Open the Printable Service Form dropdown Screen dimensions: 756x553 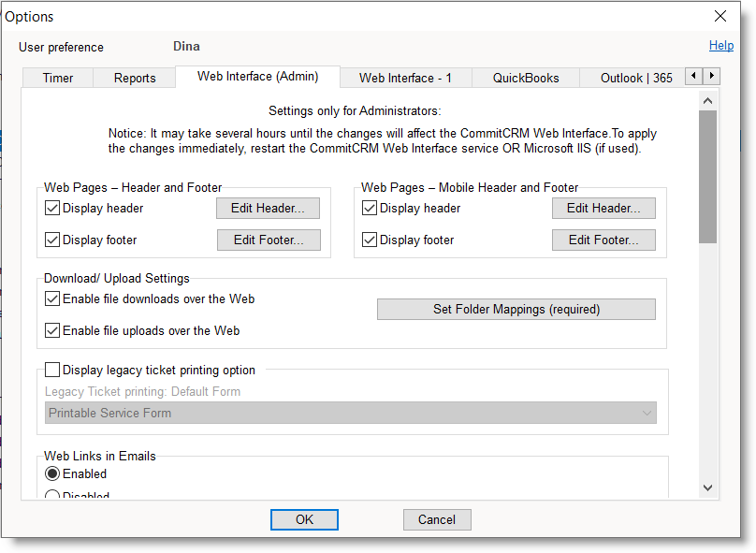pyautogui.click(x=351, y=413)
